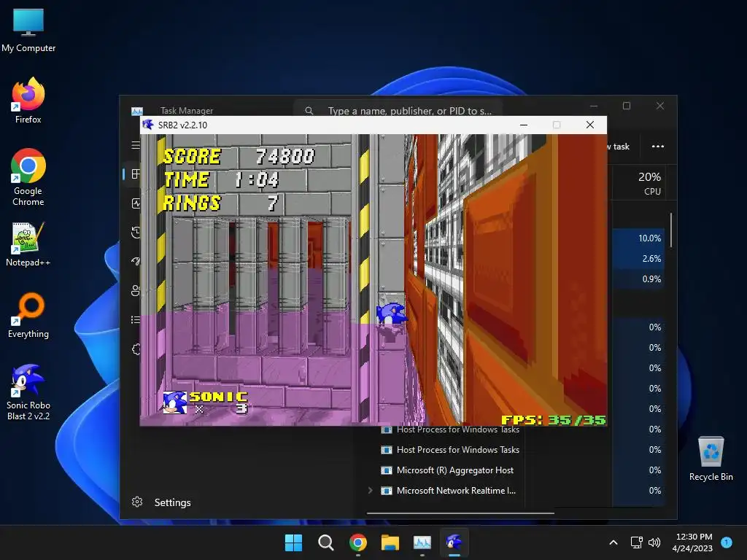Open Google Chrome desktop shortcut
The image size is (747, 560).
point(28,177)
